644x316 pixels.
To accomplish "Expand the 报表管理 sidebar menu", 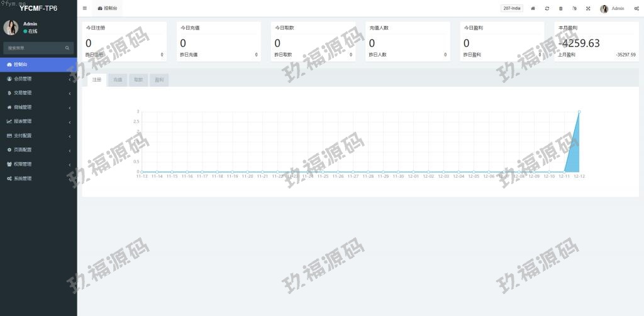I will 38,121.
